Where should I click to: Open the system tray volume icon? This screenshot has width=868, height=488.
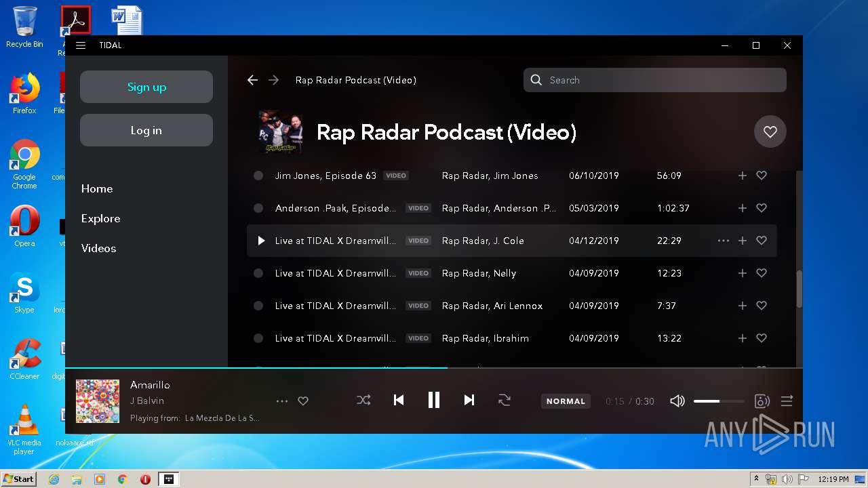(787, 479)
